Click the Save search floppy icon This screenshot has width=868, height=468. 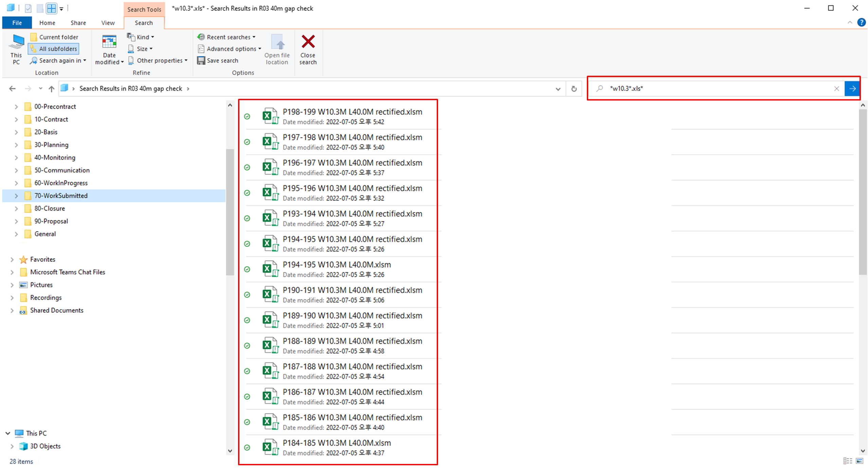pyautogui.click(x=201, y=60)
